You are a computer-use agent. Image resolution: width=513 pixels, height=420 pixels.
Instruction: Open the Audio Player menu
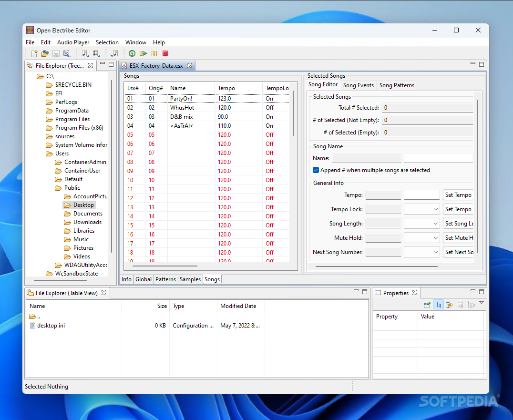coord(73,42)
